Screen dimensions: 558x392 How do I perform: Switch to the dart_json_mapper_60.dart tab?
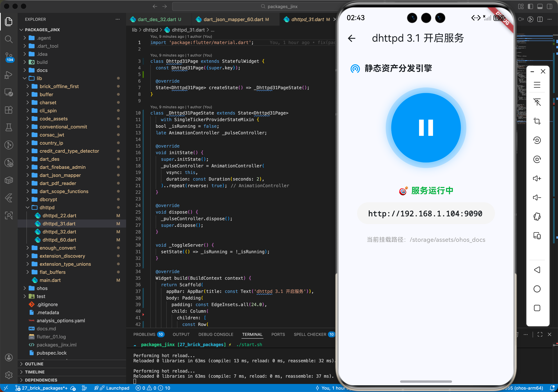point(233,19)
